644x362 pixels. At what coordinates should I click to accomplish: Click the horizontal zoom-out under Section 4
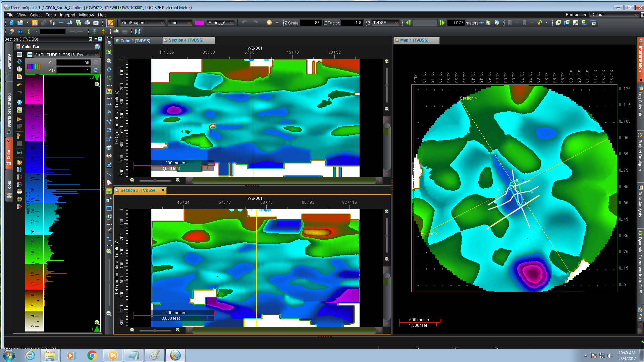point(132,180)
